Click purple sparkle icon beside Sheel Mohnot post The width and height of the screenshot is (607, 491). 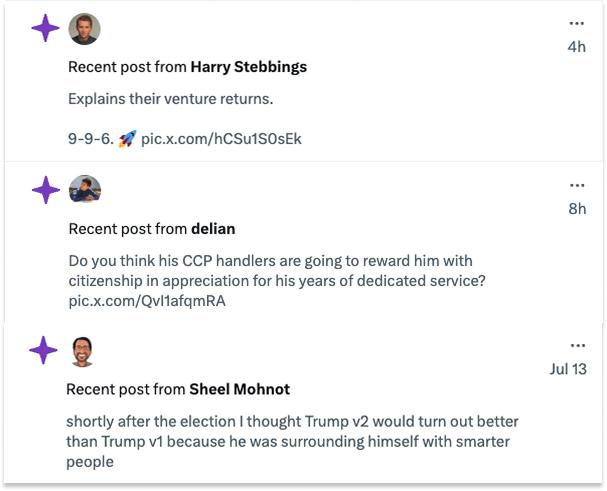pyautogui.click(x=43, y=350)
